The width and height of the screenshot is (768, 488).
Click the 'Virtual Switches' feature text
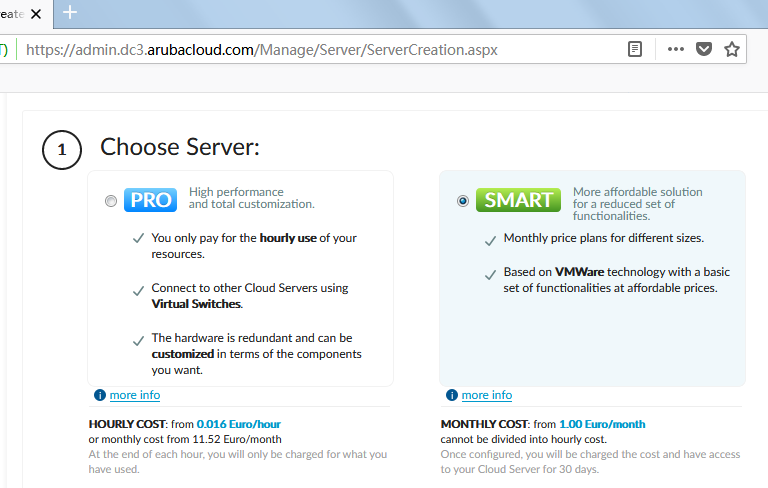[196, 304]
